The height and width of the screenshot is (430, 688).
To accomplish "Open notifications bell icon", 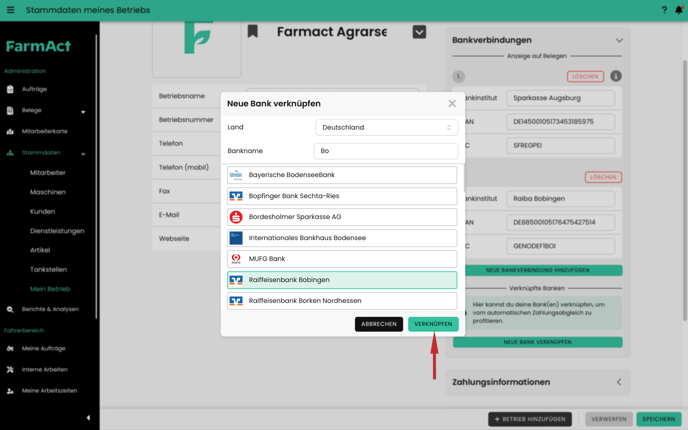I will coord(679,10).
